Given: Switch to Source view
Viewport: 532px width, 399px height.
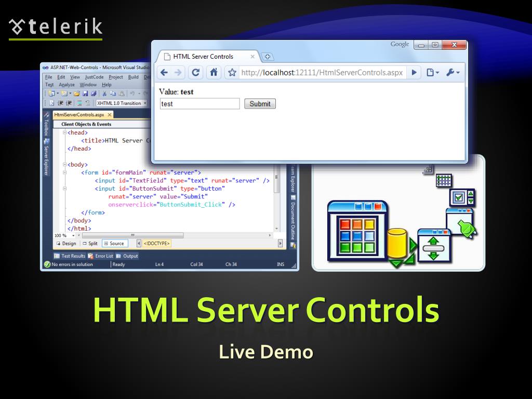Looking at the screenshot, I should 115,243.
